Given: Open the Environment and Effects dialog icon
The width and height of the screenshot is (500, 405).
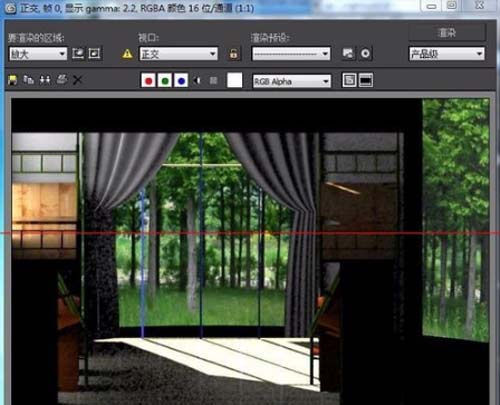Looking at the screenshot, I should 365,53.
